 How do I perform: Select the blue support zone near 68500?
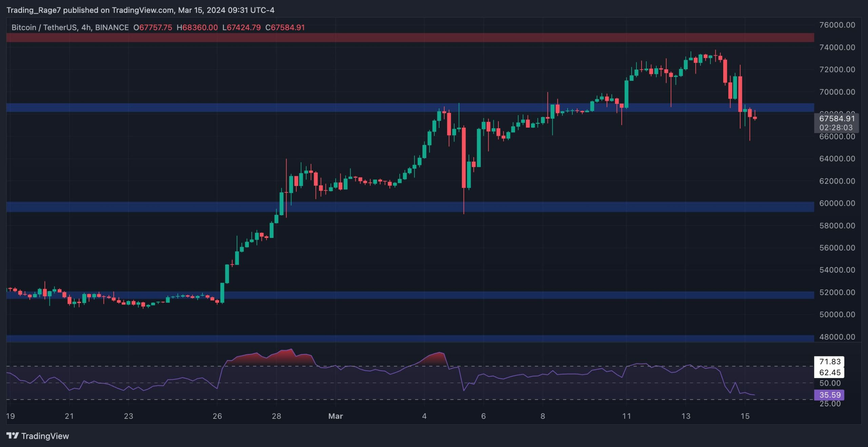(x=410, y=108)
